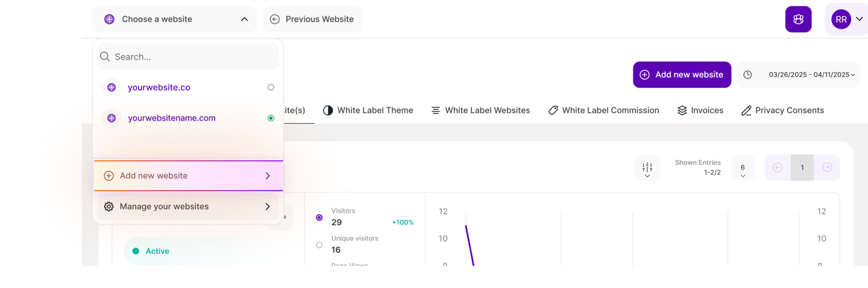868x288 pixels.
Task: Open the date range dropdown
Action: click(812, 75)
